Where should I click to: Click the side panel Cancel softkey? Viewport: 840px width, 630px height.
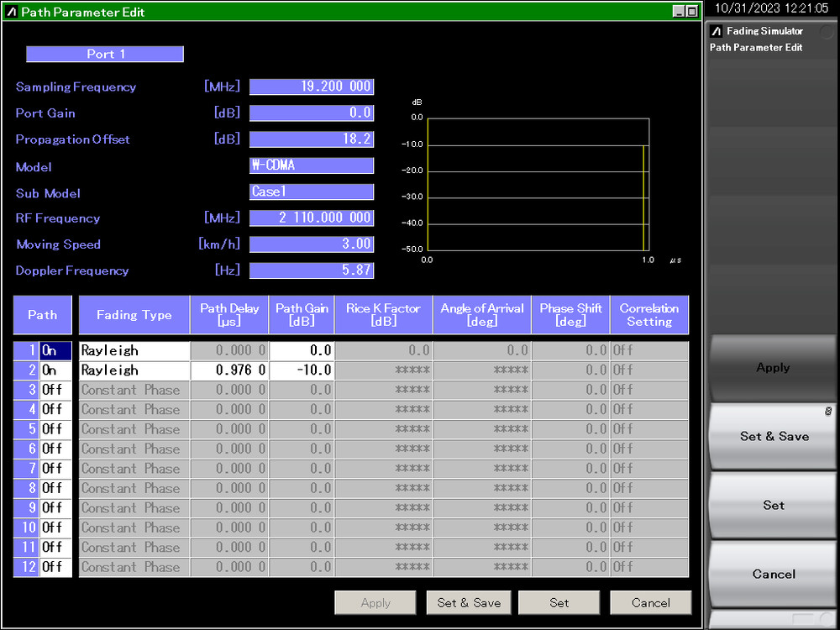[773, 574]
